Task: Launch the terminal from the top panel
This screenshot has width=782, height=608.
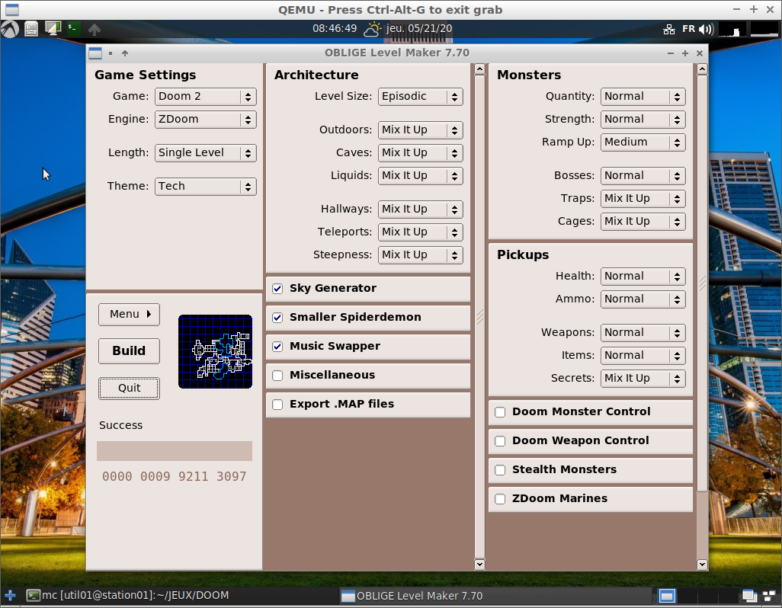Action: tap(73, 28)
